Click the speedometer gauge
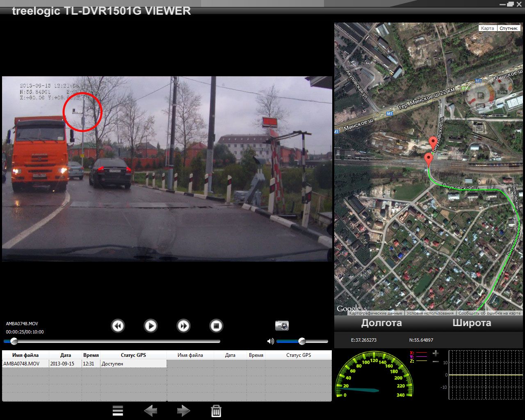 pyautogui.click(x=374, y=375)
